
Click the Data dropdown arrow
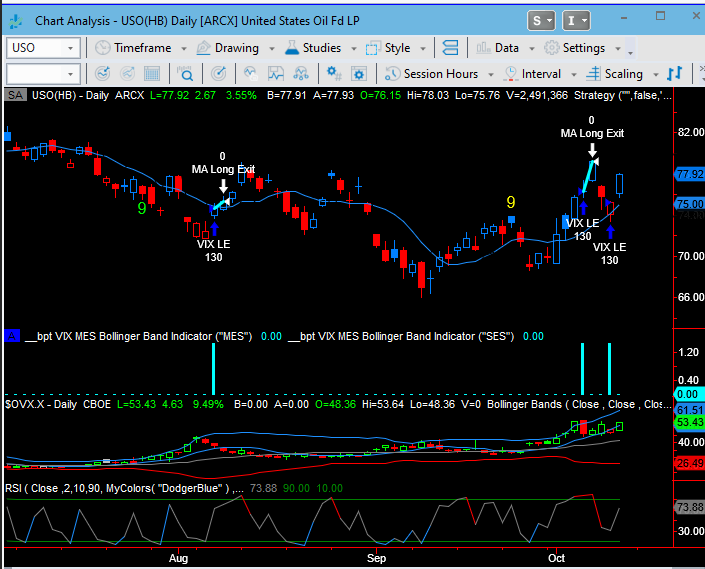(532, 49)
